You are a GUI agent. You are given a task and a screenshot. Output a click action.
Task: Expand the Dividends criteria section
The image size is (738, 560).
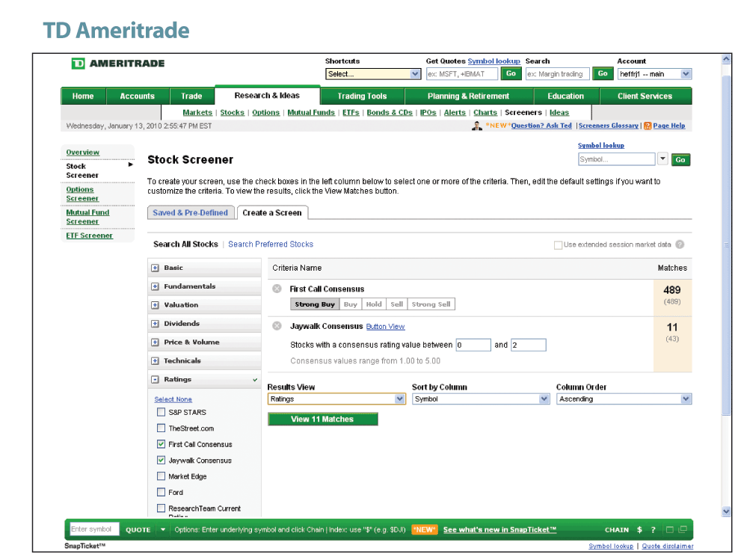pos(155,324)
